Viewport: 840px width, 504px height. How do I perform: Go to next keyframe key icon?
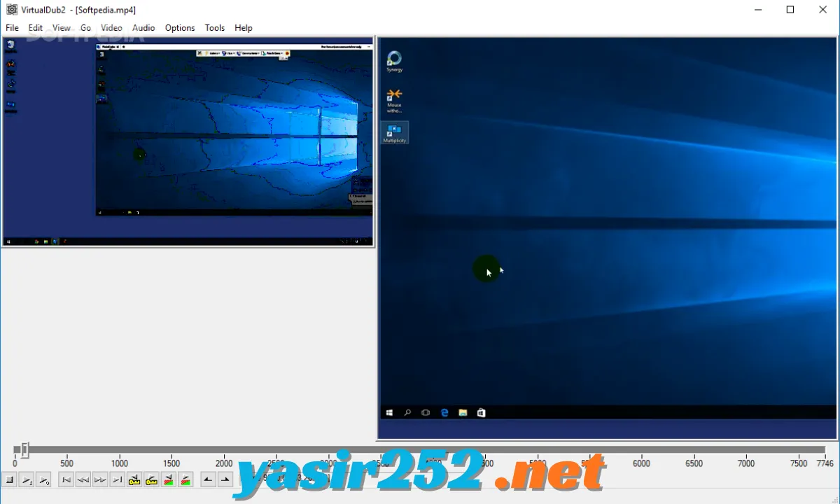(151, 479)
